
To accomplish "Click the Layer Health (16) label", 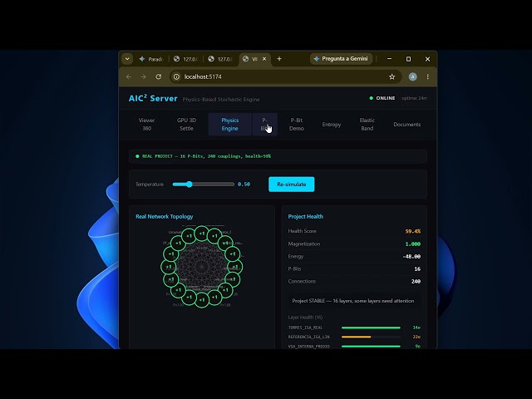I will [305, 318].
